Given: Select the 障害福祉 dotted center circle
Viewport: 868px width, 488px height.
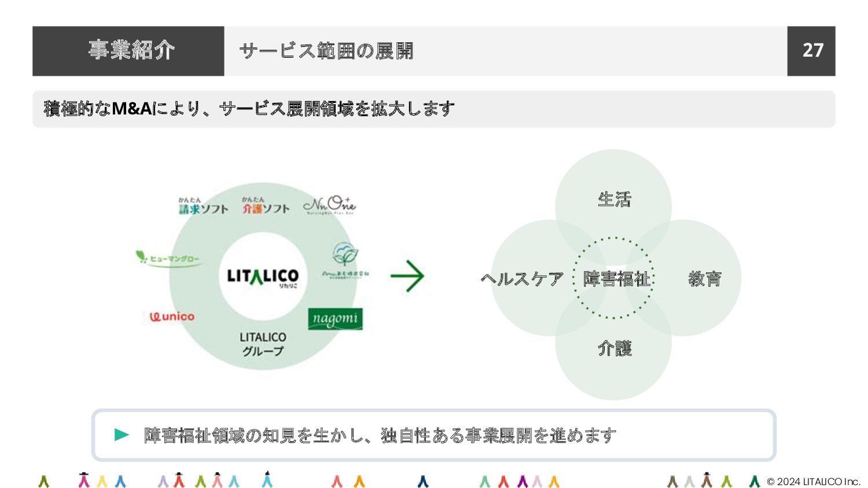Looking at the screenshot, I should tap(613, 278).
